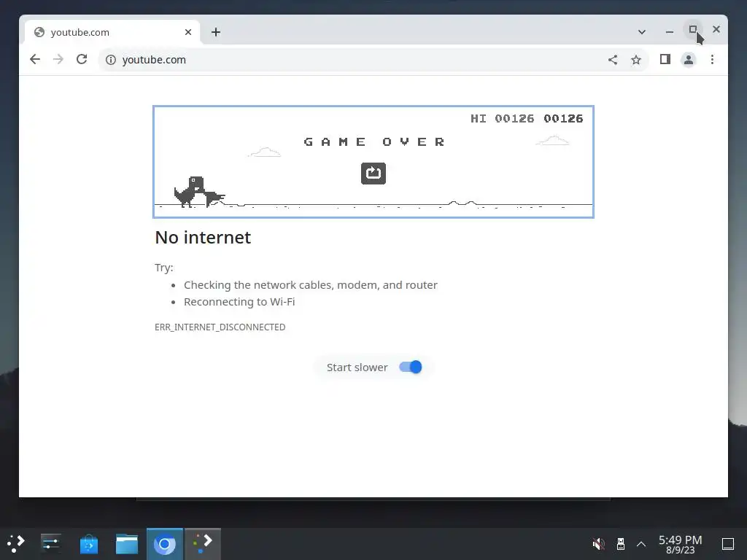Turn off the Start slower toggle
The height and width of the screenshot is (560, 747).
pos(410,367)
